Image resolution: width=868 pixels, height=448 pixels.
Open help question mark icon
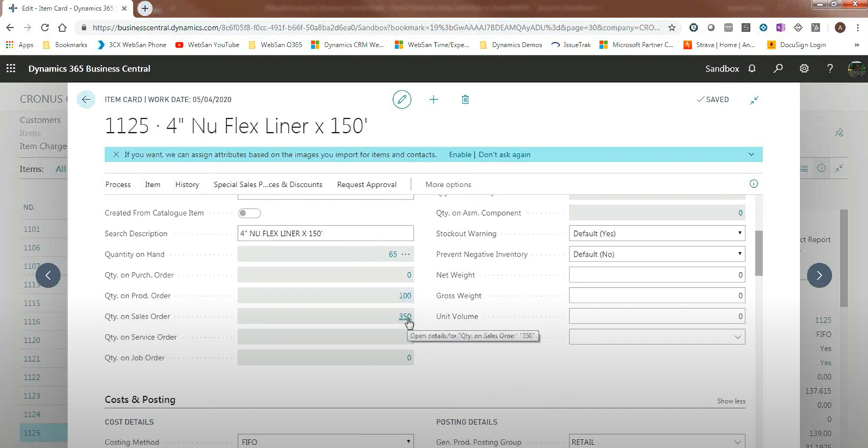830,68
